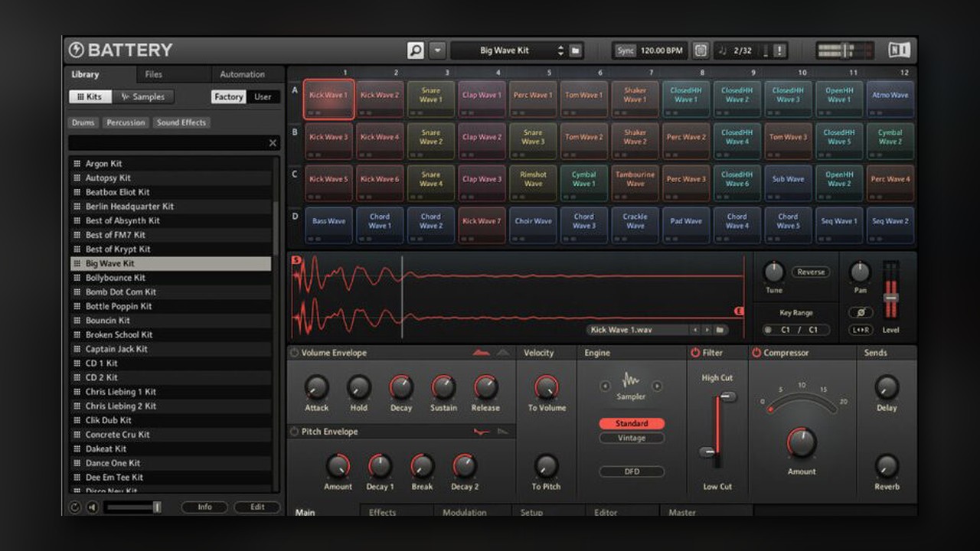Screen dimensions: 980x551
Task: Toggle tempo Sync button
Action: 626,51
